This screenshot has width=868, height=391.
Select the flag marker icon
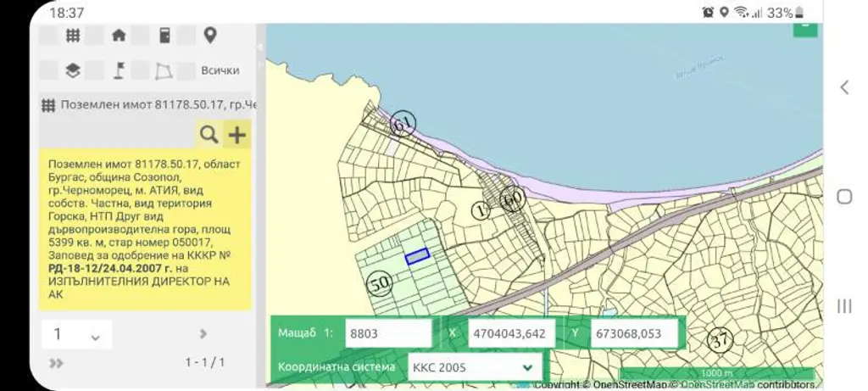pyautogui.click(x=119, y=70)
